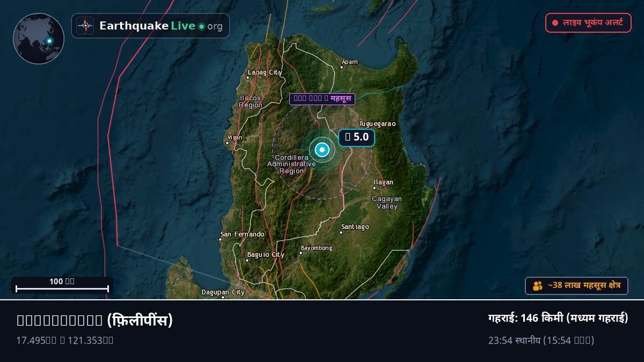The height and width of the screenshot is (362, 644).
Task: Open the globe locator mini-map
Action: click(39, 39)
